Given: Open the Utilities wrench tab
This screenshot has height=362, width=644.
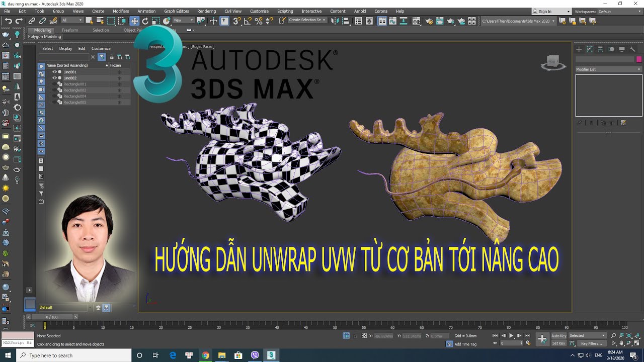Looking at the screenshot, I should tap(632, 49).
